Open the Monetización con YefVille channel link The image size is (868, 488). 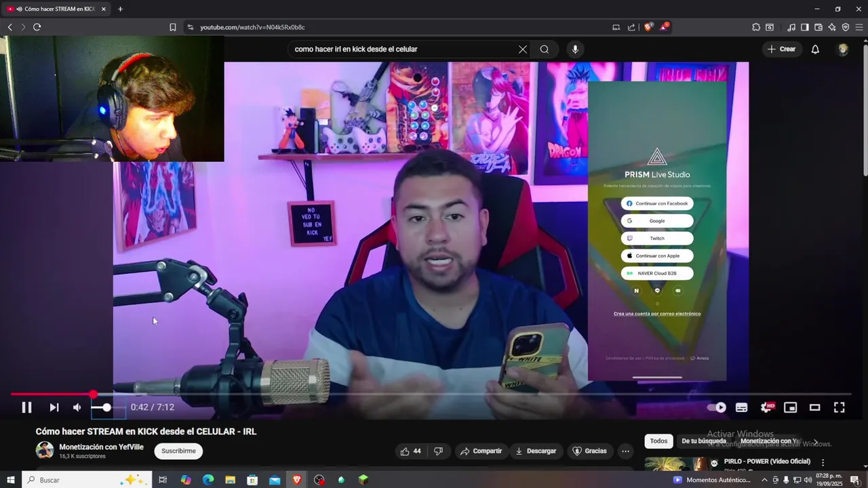pyautogui.click(x=101, y=447)
